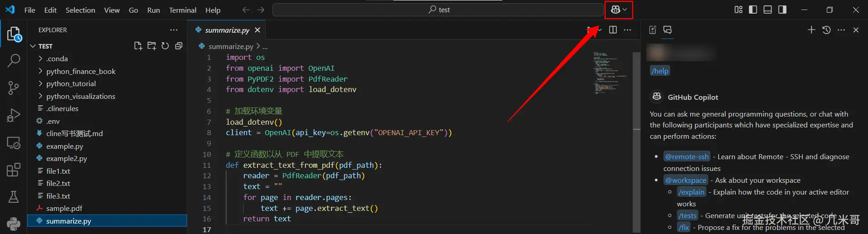This screenshot has height=234, width=868.
Task: Close the summarize.py editor tab
Action: [x=258, y=30]
